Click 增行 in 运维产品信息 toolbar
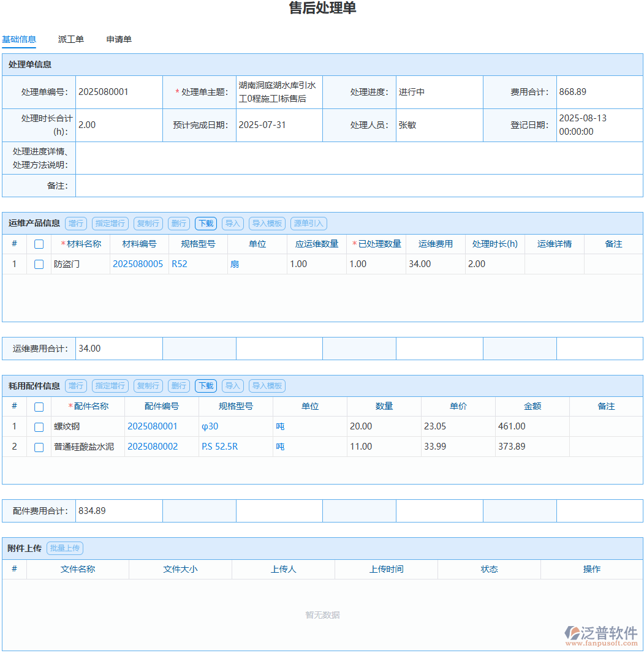This screenshot has width=644, height=653. (x=75, y=224)
